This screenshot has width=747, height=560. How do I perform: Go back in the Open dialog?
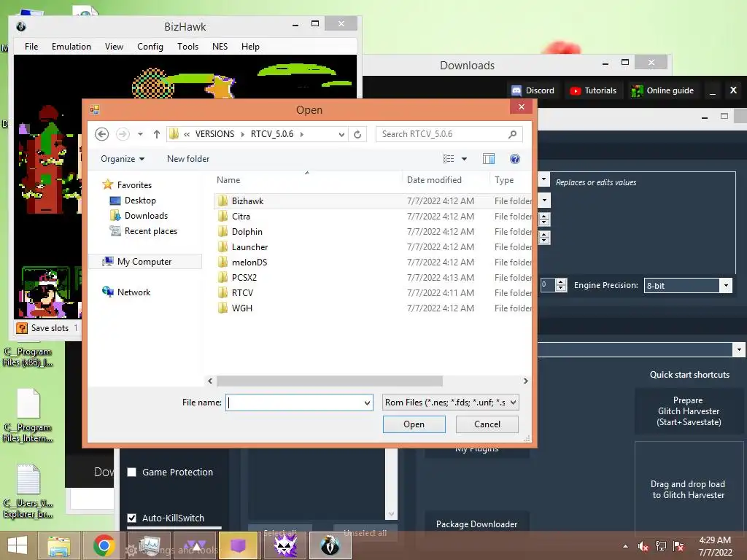tap(101, 134)
